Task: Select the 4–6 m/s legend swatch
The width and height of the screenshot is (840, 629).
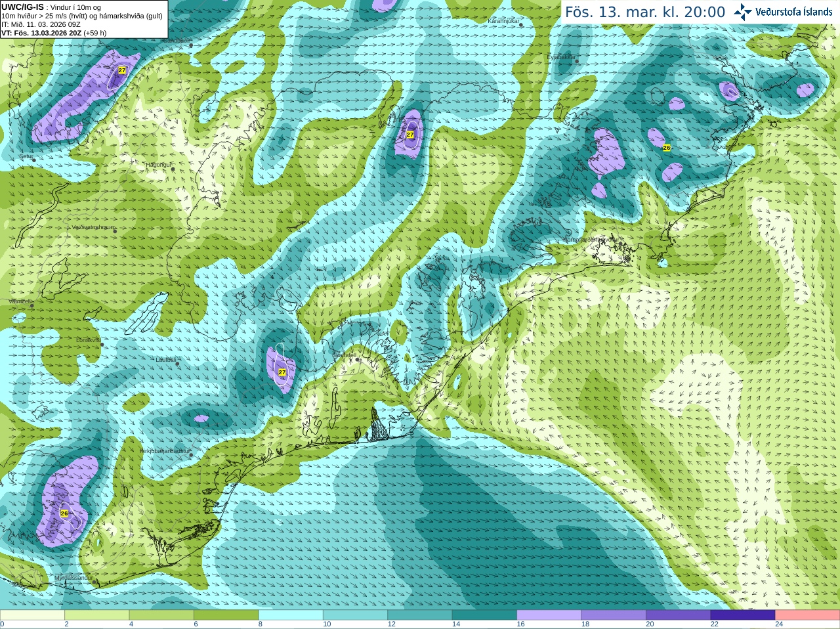Action: [161, 615]
